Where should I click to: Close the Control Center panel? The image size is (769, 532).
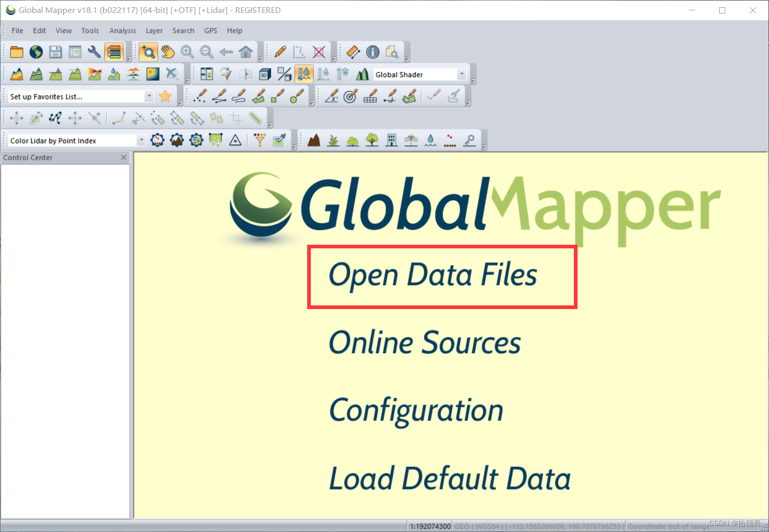pos(123,158)
